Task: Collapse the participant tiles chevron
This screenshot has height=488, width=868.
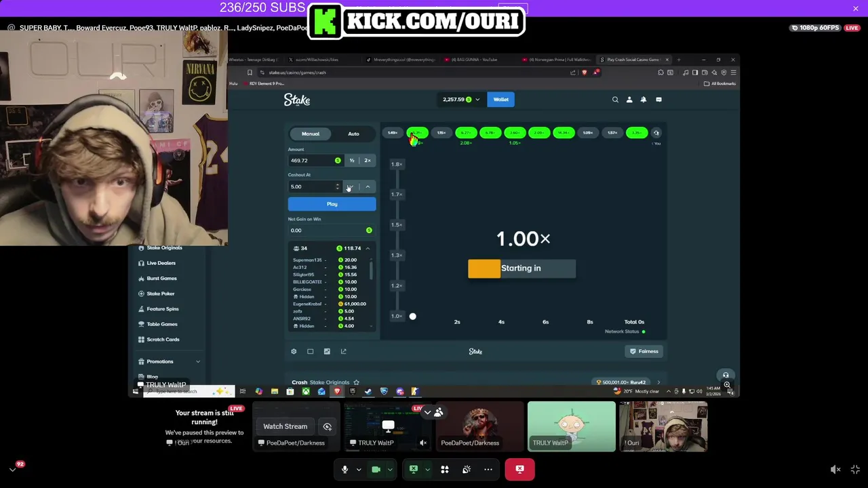Action: (427, 412)
